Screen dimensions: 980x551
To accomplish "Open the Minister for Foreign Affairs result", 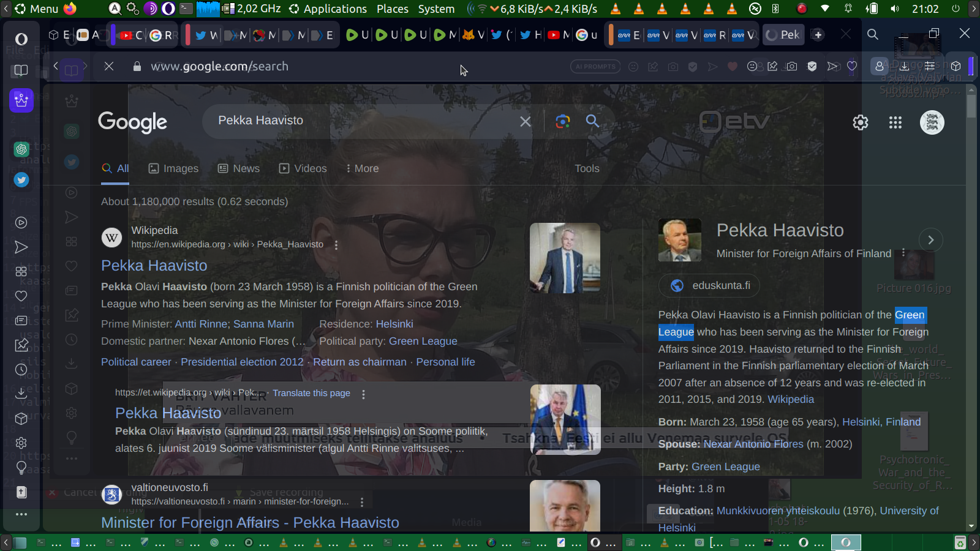I will point(250,523).
